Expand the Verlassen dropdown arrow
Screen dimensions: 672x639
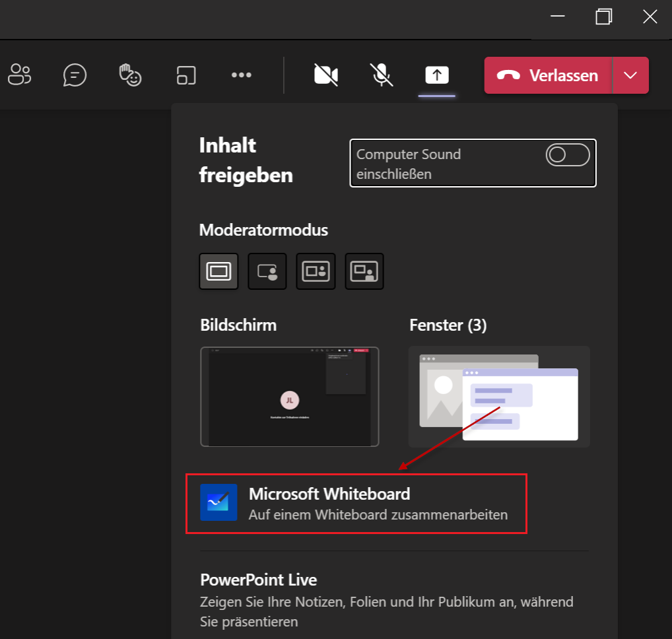click(x=630, y=75)
